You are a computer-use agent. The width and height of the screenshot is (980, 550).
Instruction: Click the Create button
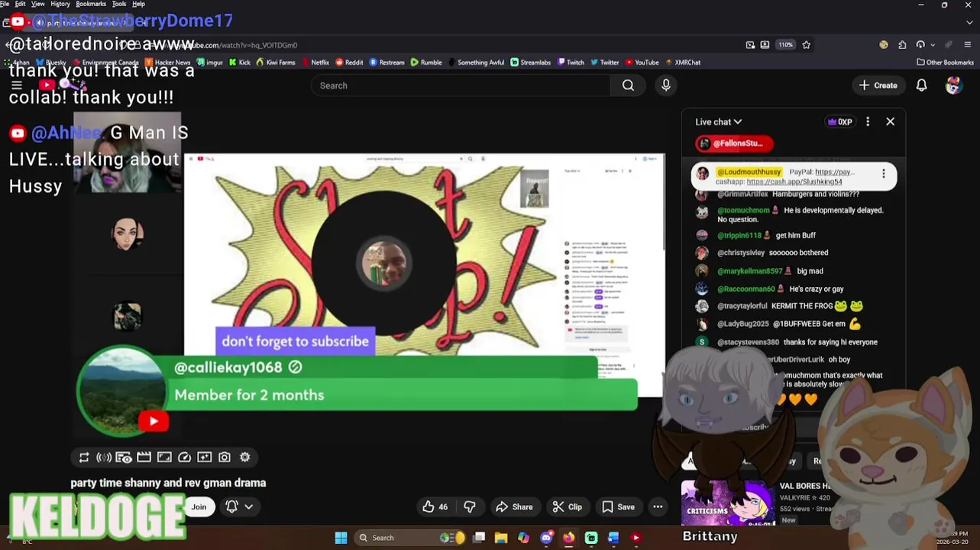pyautogui.click(x=878, y=86)
